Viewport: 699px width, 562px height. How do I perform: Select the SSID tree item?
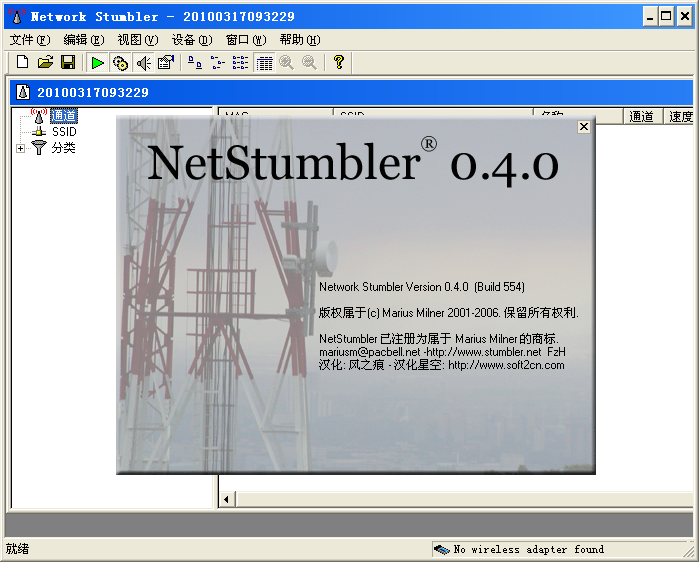64,132
